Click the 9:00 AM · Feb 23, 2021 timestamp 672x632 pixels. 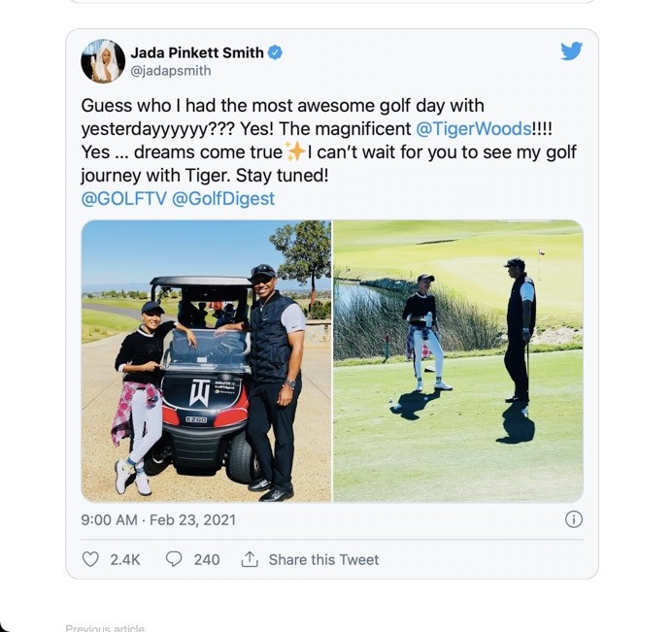point(158,519)
